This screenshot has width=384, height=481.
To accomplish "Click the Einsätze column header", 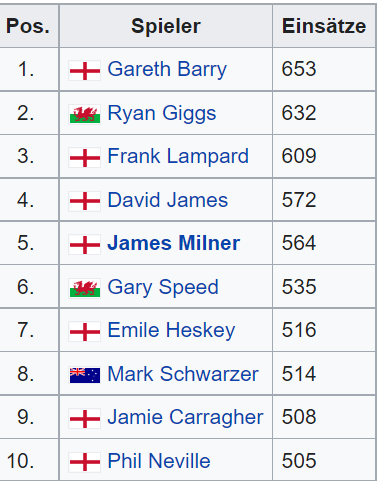I will click(324, 26).
